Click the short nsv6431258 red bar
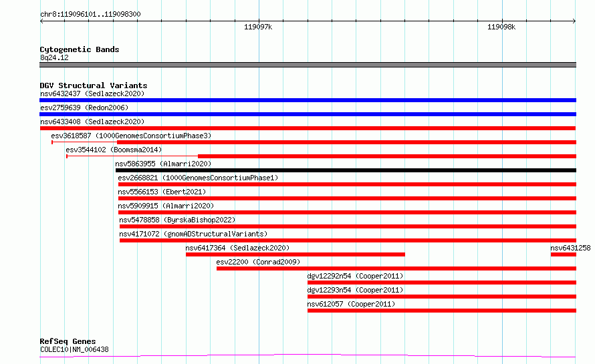The image size is (595, 364). point(564,254)
